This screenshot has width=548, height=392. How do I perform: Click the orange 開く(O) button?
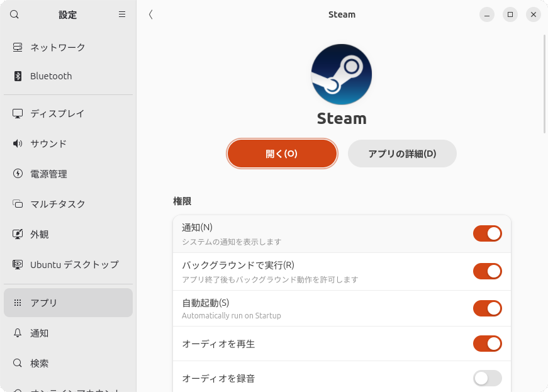coord(282,154)
